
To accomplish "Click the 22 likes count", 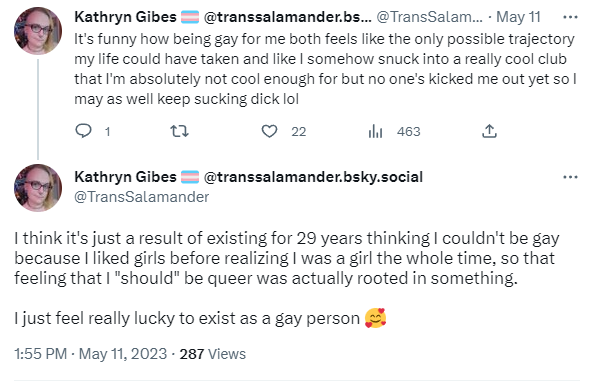I will (299, 131).
